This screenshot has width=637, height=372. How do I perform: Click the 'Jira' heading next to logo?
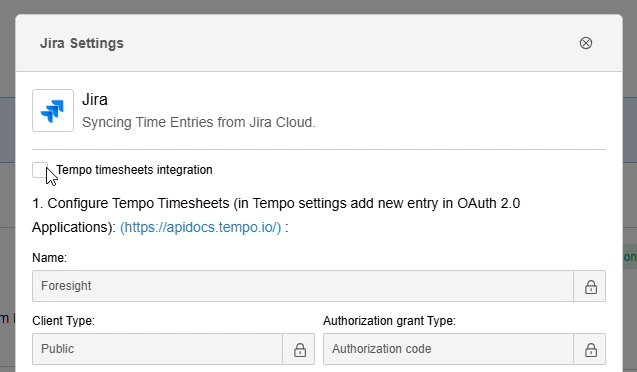pos(95,99)
